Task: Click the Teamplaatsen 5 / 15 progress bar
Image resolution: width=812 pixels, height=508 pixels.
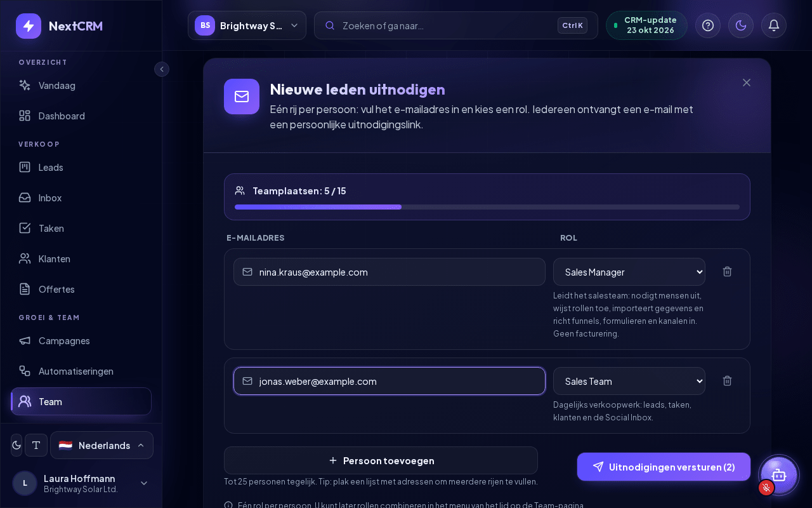Action: pos(487,207)
